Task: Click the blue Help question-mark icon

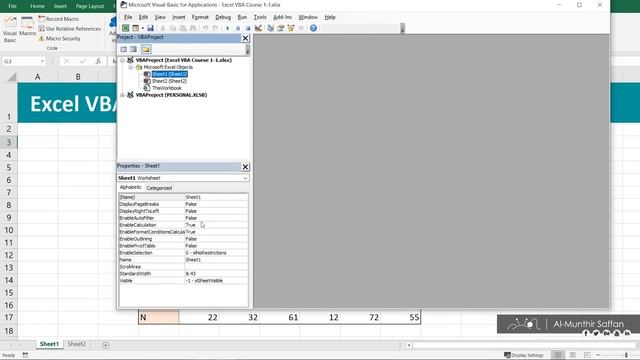Action: (x=313, y=28)
